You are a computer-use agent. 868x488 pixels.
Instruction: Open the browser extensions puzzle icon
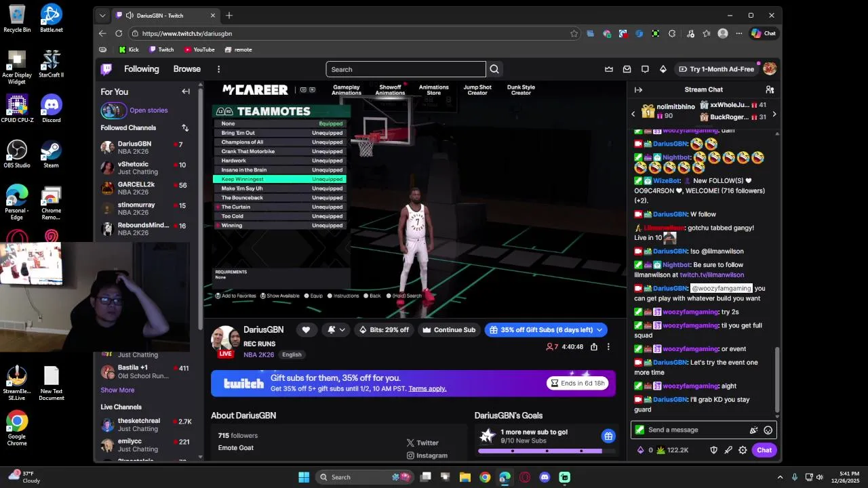pos(672,33)
